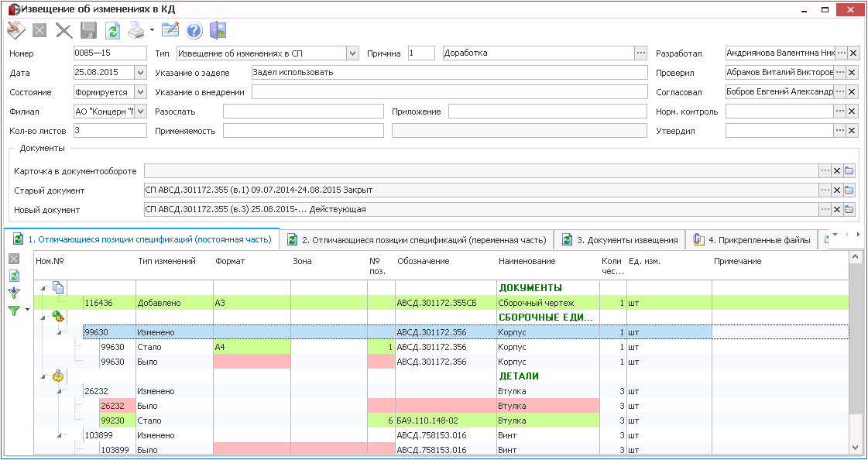Collapse the 99630 Изменено row
The image size is (868, 460).
60,332
